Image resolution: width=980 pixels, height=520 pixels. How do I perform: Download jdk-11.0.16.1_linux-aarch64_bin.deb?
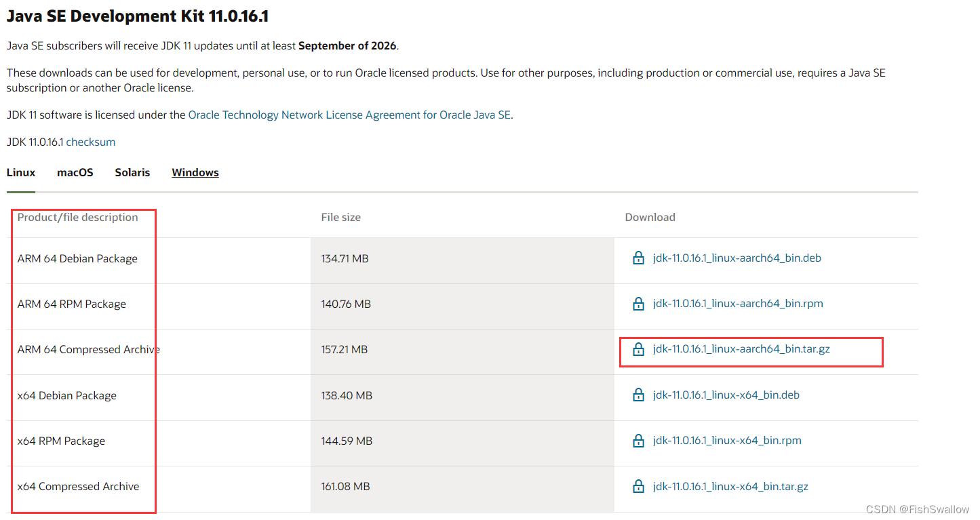pos(737,258)
